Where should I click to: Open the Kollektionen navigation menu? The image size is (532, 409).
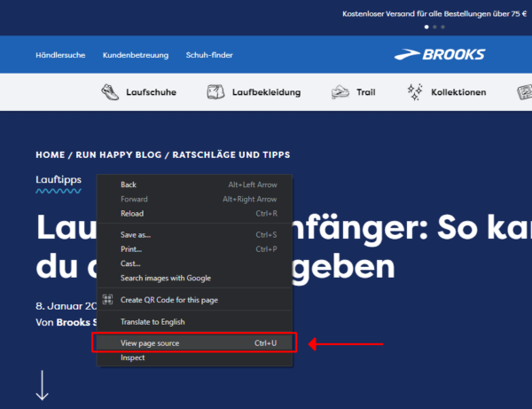458,92
